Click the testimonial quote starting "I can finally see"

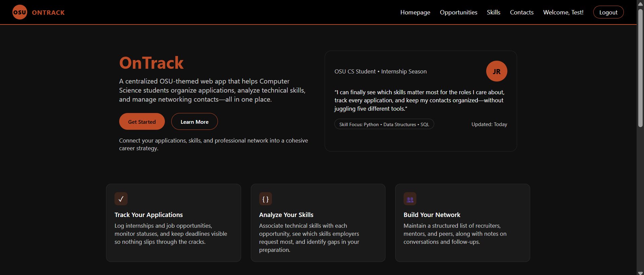coord(419,100)
